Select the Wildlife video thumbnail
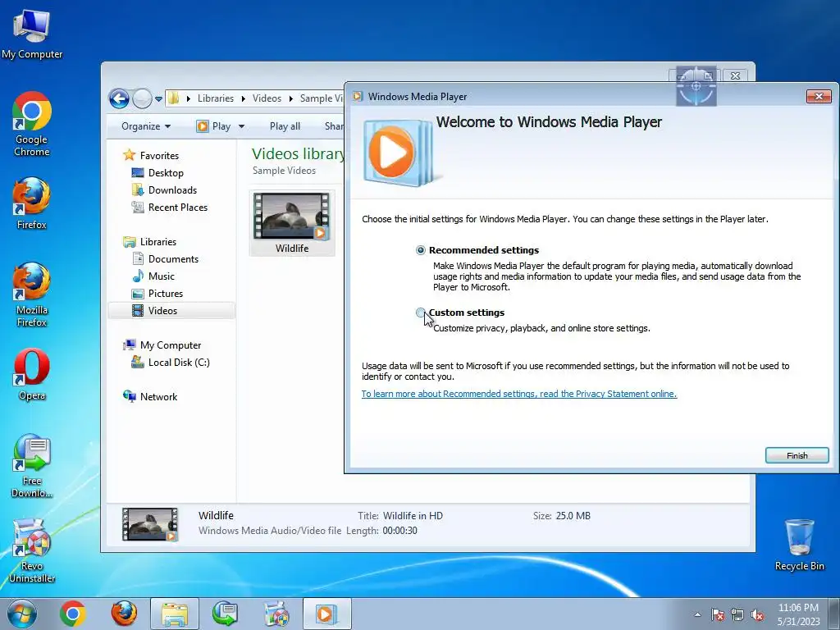This screenshot has height=630, width=840. 292,223
